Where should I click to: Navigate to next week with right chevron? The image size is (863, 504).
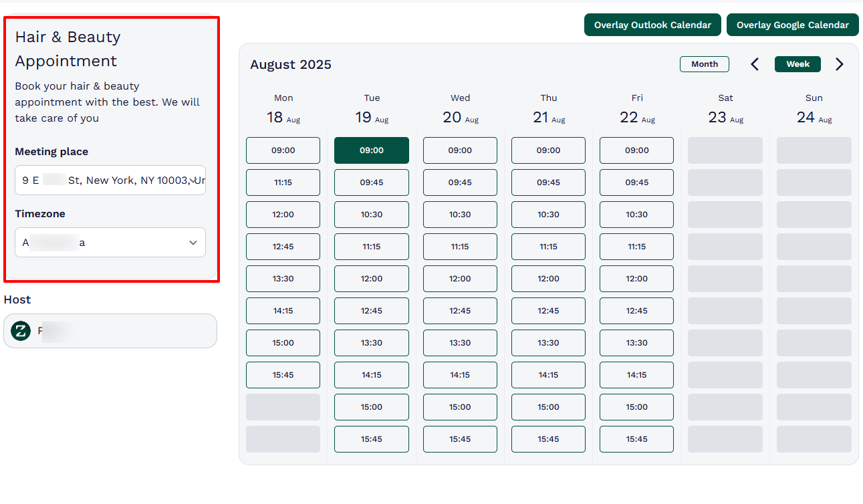pos(840,64)
